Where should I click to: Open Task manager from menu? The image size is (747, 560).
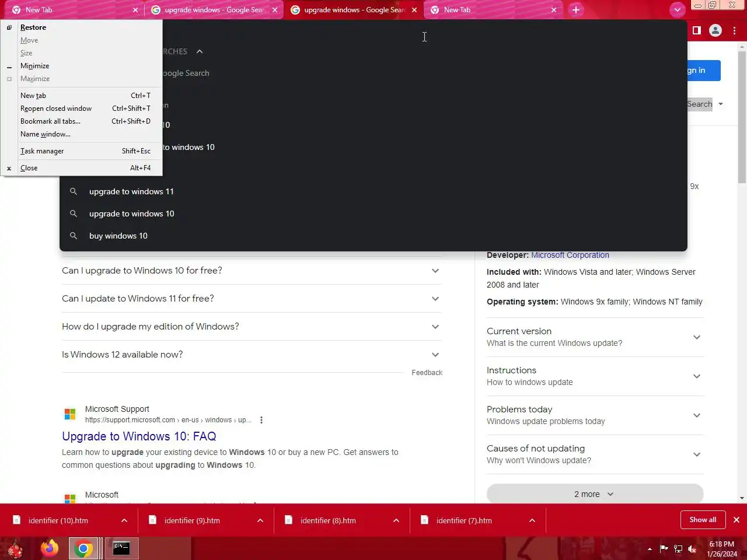[82, 151]
